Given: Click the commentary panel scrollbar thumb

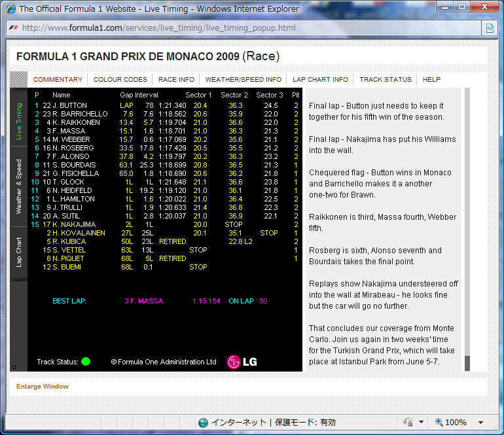Looking at the screenshot, I should coord(467,363).
